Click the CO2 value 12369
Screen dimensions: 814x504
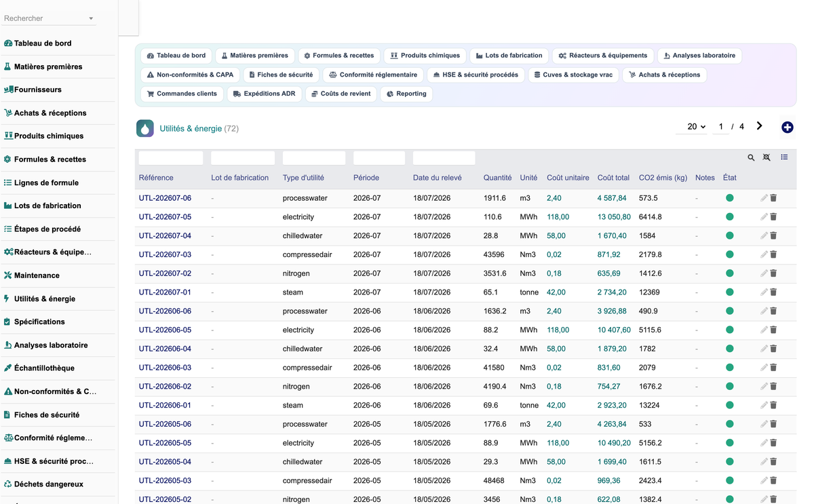coord(649,292)
